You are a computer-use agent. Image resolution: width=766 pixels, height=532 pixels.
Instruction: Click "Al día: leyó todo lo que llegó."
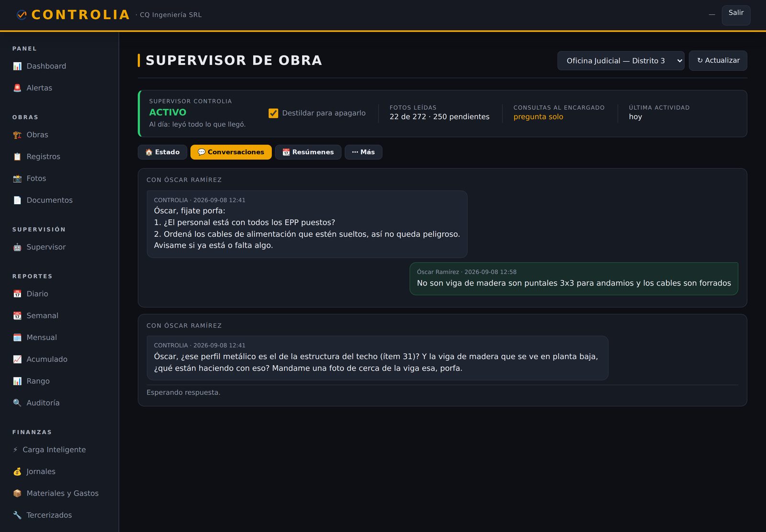pos(197,125)
